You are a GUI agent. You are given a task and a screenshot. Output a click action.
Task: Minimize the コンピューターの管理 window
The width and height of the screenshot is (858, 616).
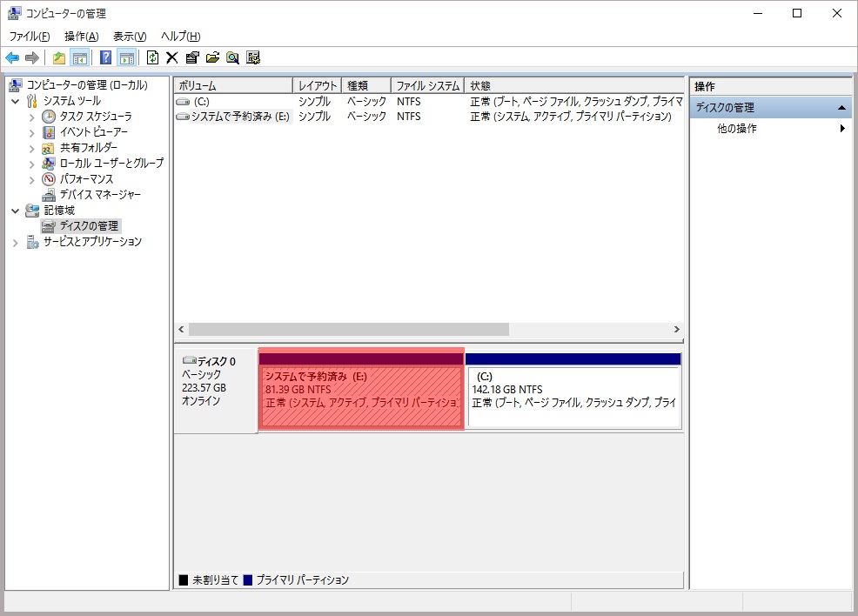pyautogui.click(x=758, y=13)
